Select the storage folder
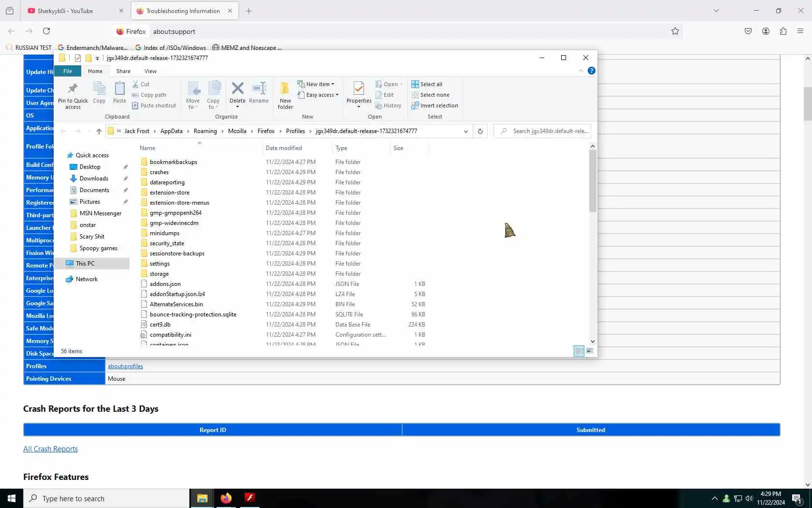This screenshot has width=812, height=508. pyautogui.click(x=159, y=274)
